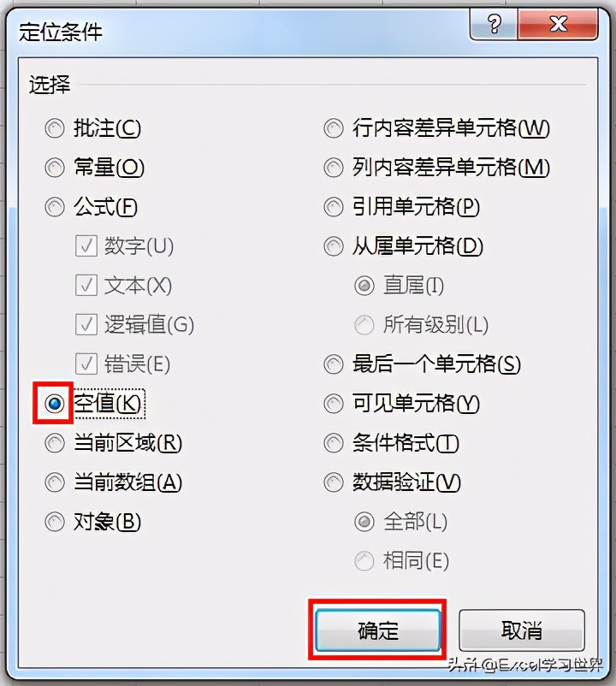
Task: Toggle the 数字(U) checkbox
Action: pyautogui.click(x=86, y=246)
